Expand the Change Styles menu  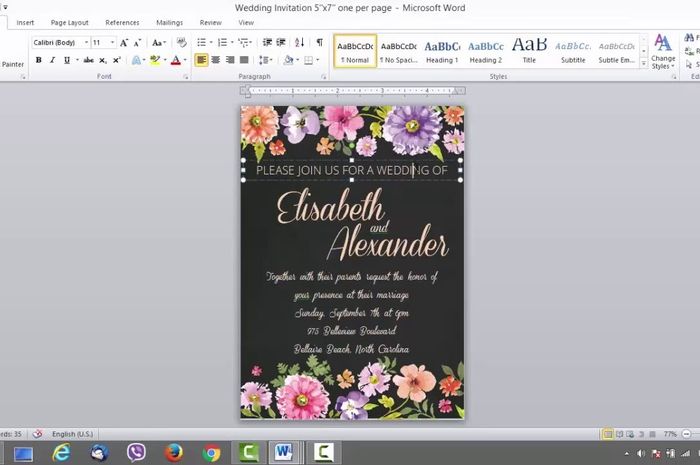(x=663, y=52)
